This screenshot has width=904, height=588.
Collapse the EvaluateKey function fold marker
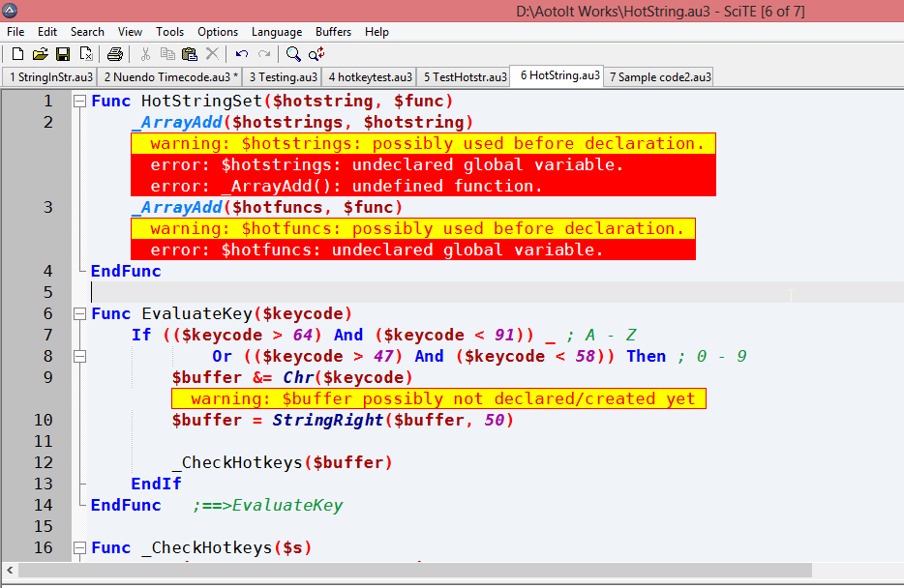(x=79, y=314)
